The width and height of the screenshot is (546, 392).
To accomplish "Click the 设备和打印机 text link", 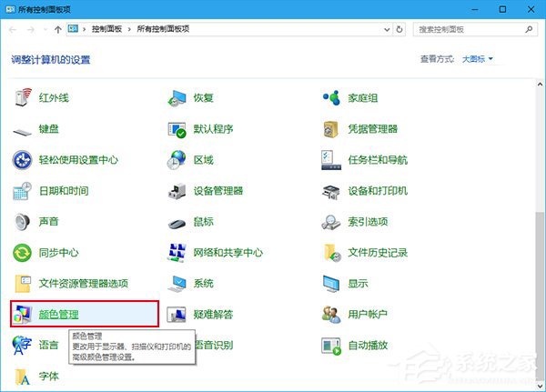I will [x=378, y=191].
